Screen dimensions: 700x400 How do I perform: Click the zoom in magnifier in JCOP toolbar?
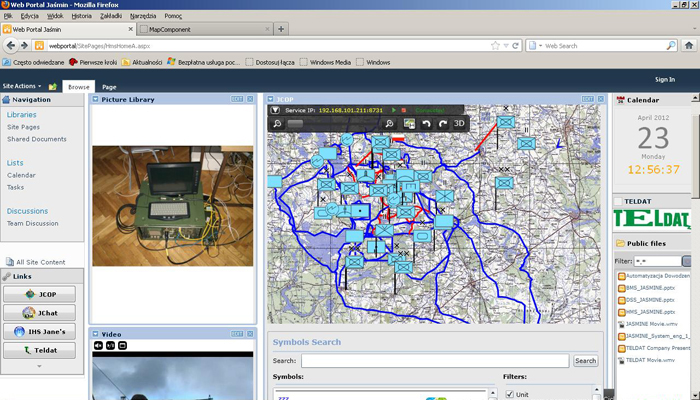[x=389, y=124]
